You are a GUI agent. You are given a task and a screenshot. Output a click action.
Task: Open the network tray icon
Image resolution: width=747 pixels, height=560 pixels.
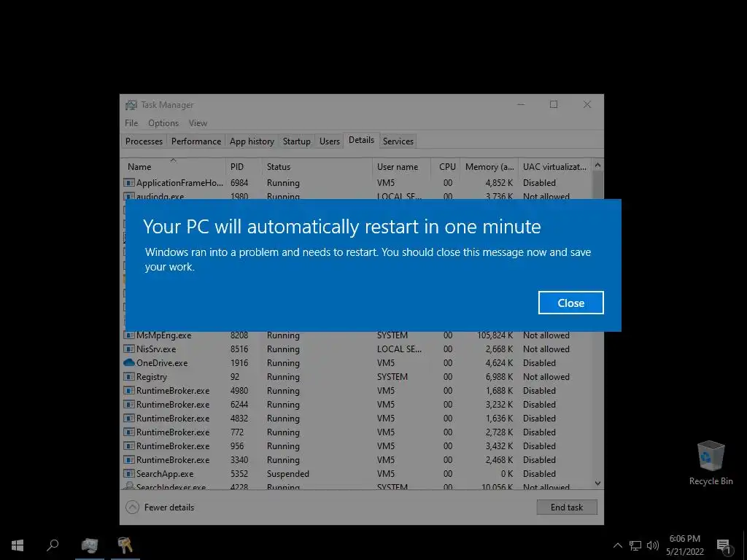635,545
